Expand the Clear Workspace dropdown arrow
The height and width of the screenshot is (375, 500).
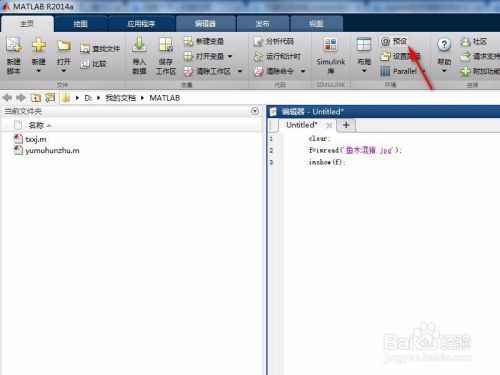(240, 71)
